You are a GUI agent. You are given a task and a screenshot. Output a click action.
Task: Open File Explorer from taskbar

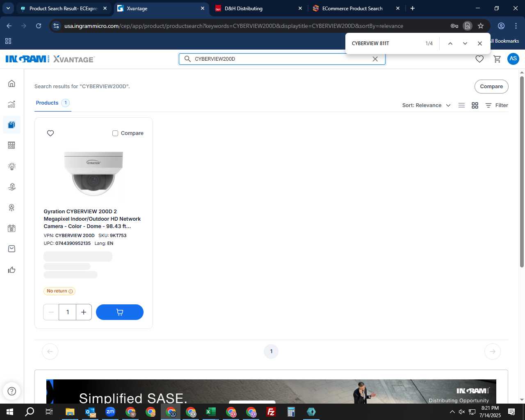(70, 412)
